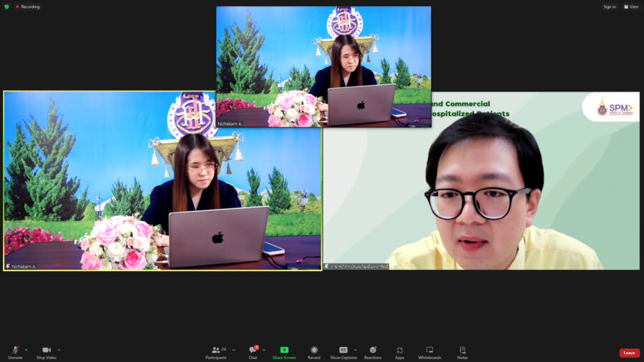The height and width of the screenshot is (362, 644).
Task: Open the View layout menu
Action: click(x=630, y=6)
